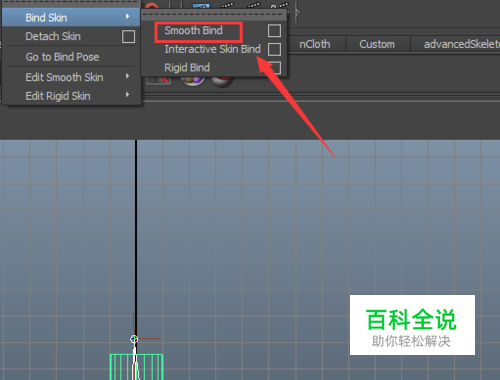500x380 pixels.
Task: Tear off the Bind Skin submenu
Action: coord(214,15)
